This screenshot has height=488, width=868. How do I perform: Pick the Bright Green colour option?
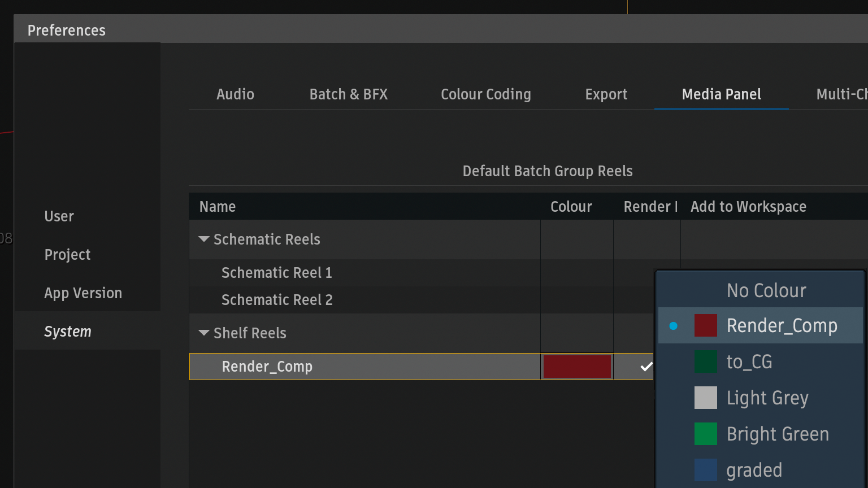point(777,434)
